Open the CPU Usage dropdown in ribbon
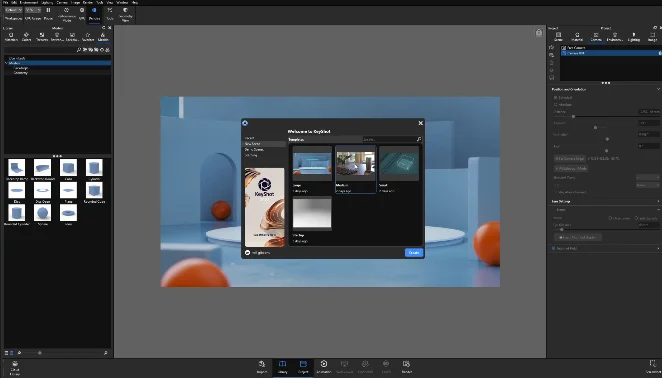Screen dimensions: 662x378 pyautogui.click(x=33, y=10)
